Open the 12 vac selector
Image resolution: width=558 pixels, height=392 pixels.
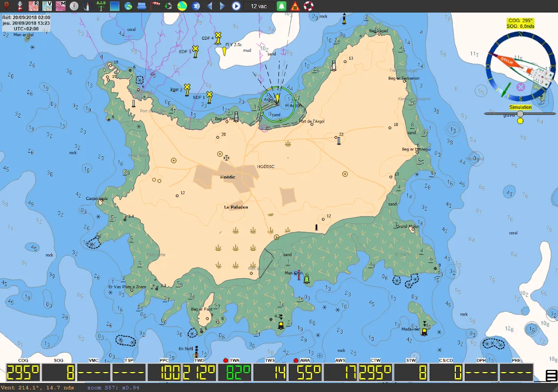[259, 6]
